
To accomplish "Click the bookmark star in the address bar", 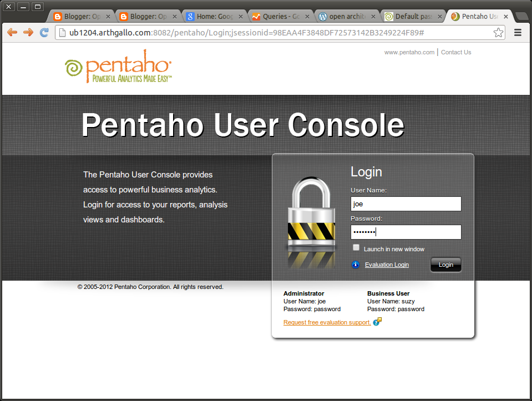I will point(498,32).
